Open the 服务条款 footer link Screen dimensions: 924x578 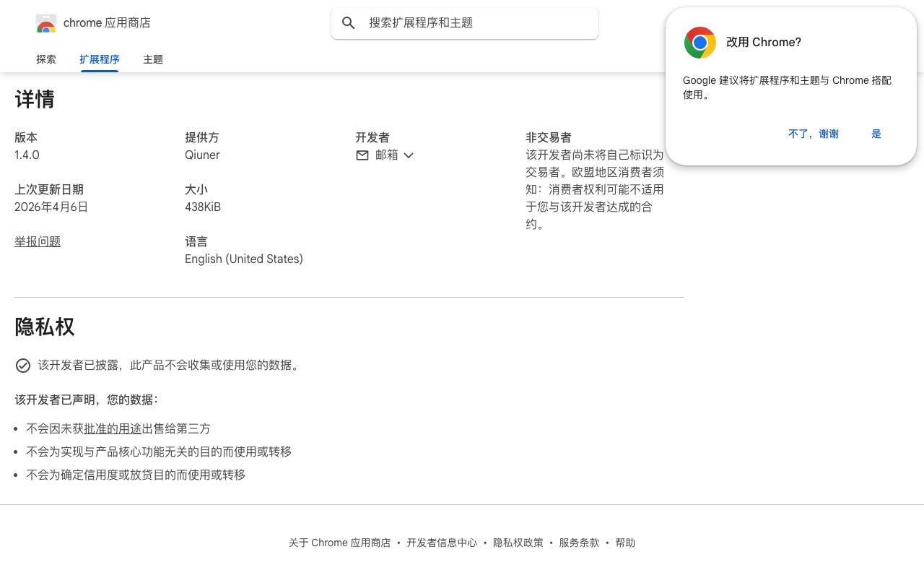coord(579,543)
